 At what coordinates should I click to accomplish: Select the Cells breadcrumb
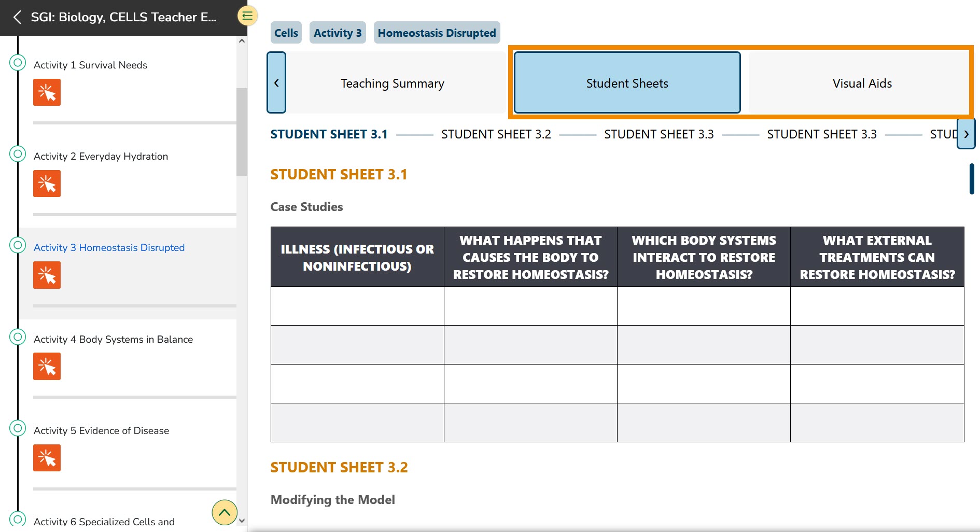286,33
